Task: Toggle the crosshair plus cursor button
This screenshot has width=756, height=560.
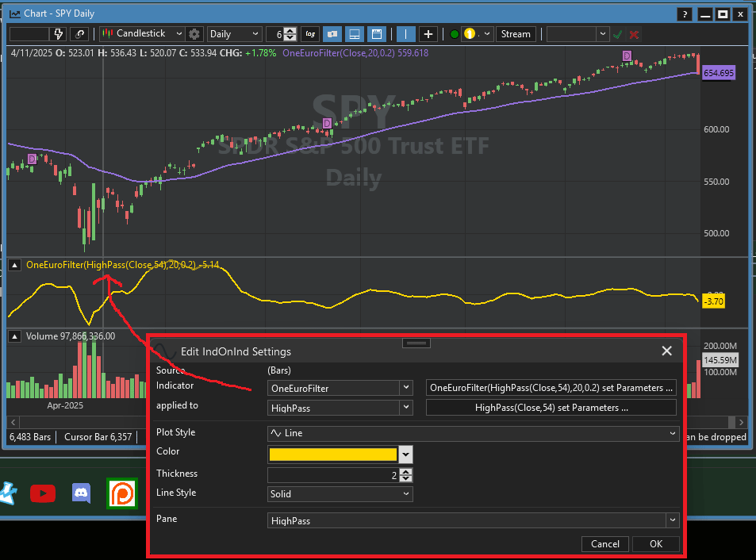Action: (x=428, y=34)
